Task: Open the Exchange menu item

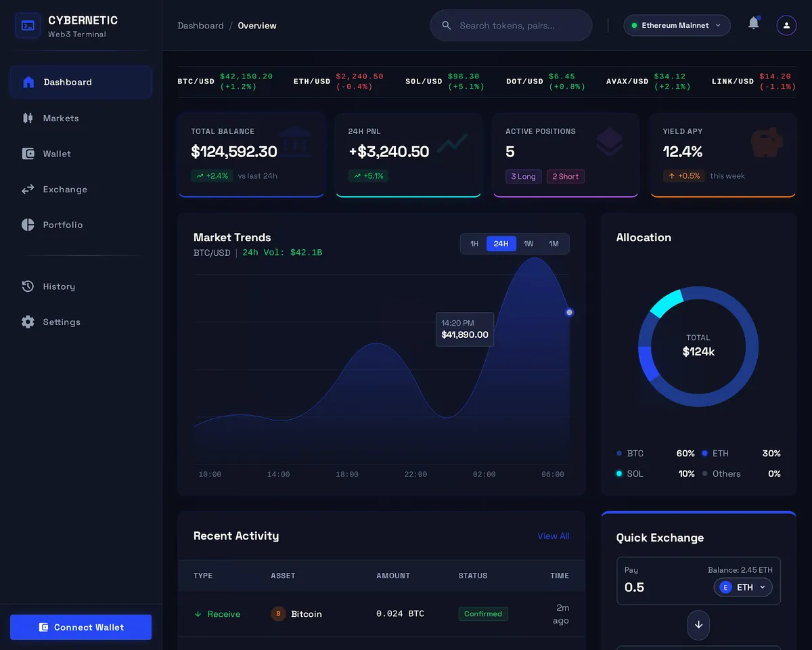Action: pos(65,190)
